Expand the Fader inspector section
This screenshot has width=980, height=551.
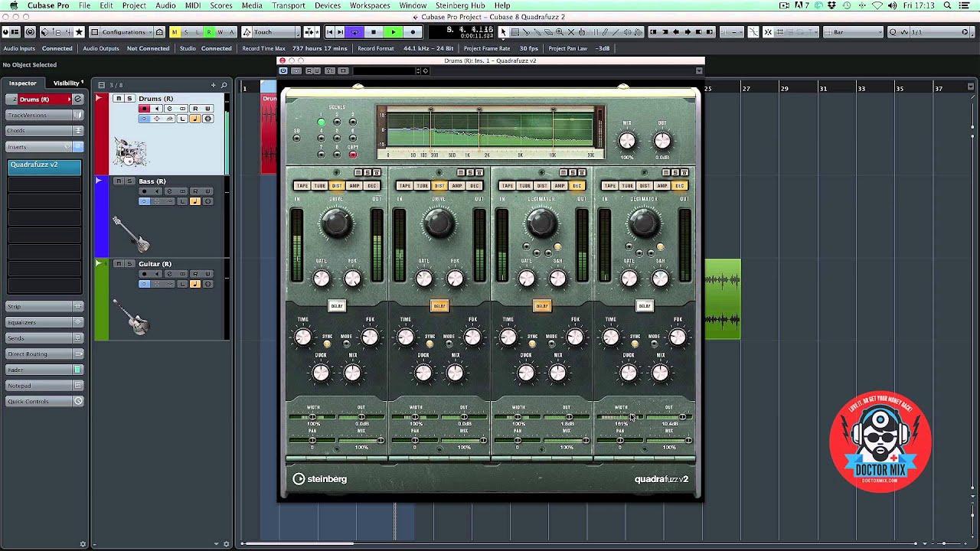44,370
